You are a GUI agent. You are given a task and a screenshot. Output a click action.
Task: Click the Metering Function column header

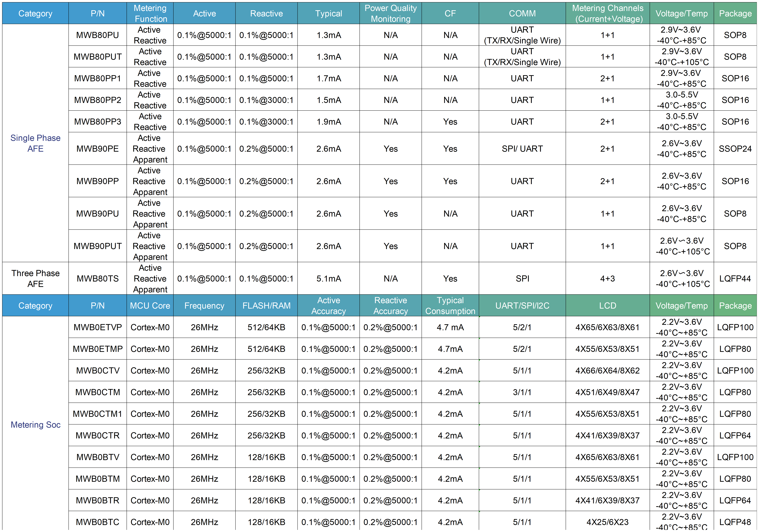pyautogui.click(x=150, y=13)
